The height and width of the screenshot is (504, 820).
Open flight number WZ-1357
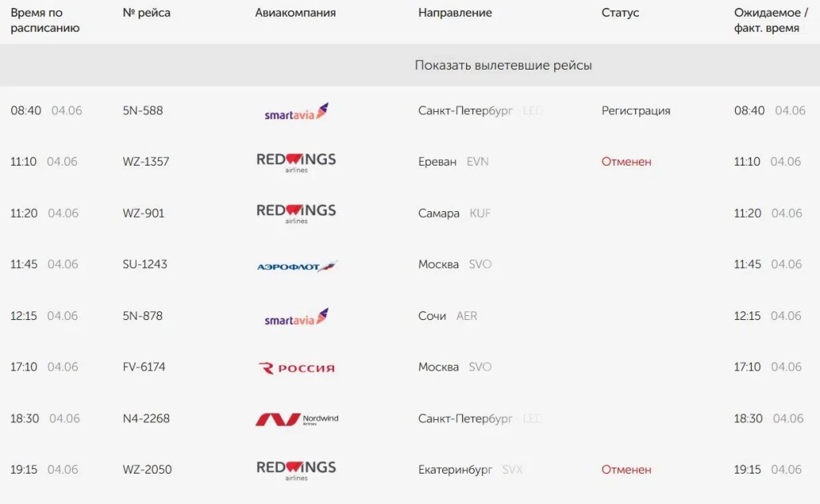[x=146, y=162]
